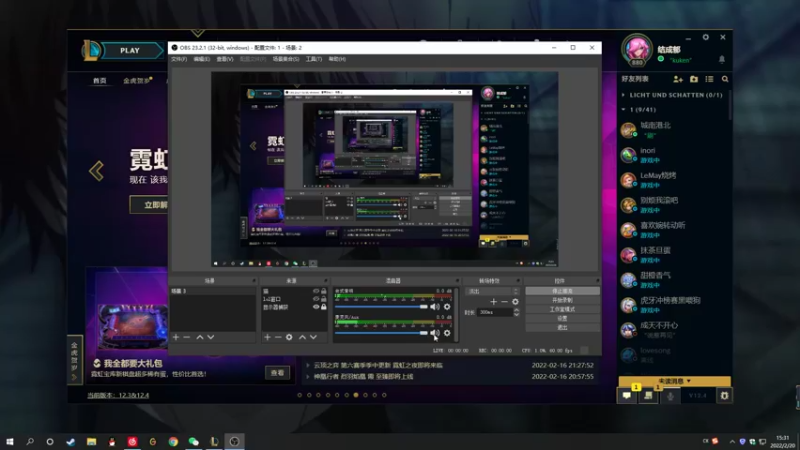Switch to the 首页 home tab in the League client
Viewport: 800px width, 450px height.
(x=99, y=81)
